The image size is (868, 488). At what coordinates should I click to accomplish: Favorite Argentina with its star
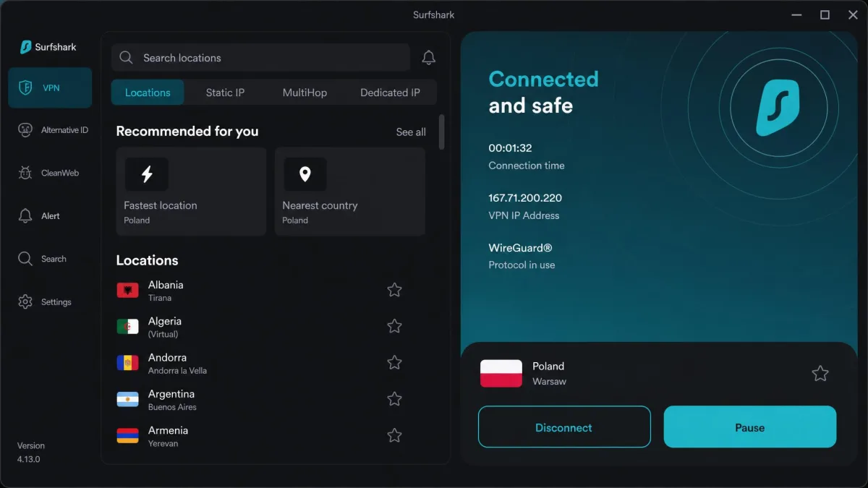394,398
